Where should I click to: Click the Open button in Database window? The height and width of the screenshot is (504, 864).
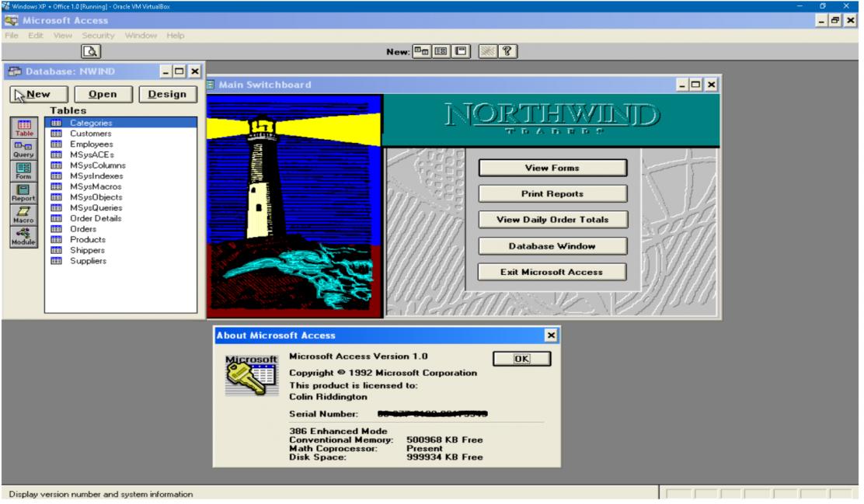pos(103,94)
